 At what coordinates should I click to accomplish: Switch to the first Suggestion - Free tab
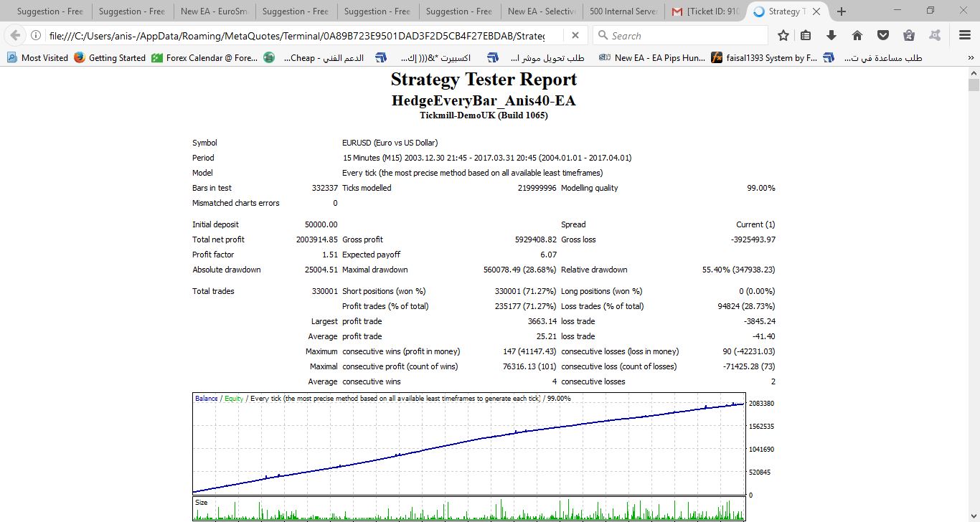pos(50,11)
